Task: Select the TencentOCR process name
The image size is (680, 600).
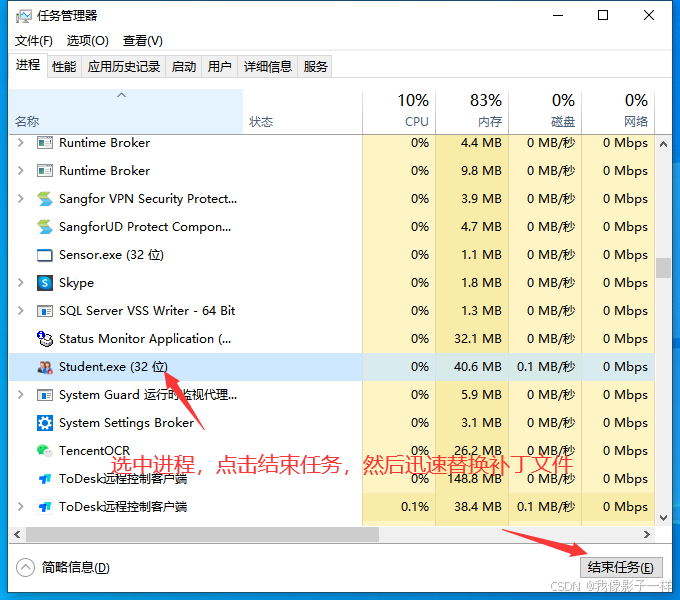Action: point(95,451)
